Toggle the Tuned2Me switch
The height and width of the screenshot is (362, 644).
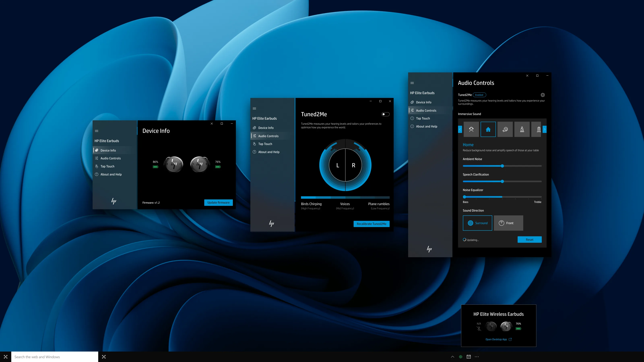386,114
